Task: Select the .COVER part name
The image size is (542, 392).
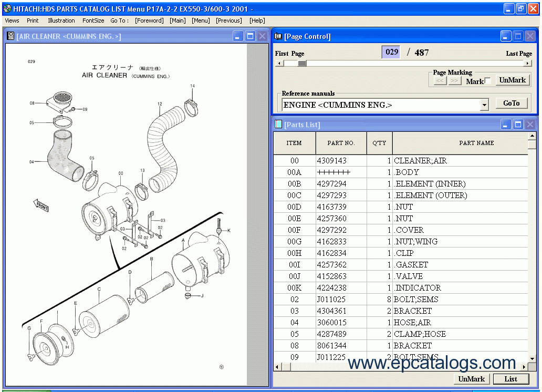Action: [409, 230]
